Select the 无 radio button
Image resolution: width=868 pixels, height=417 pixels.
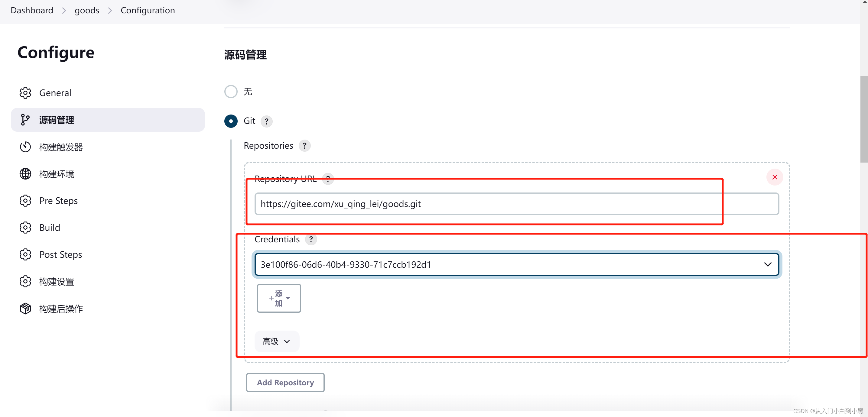point(231,92)
